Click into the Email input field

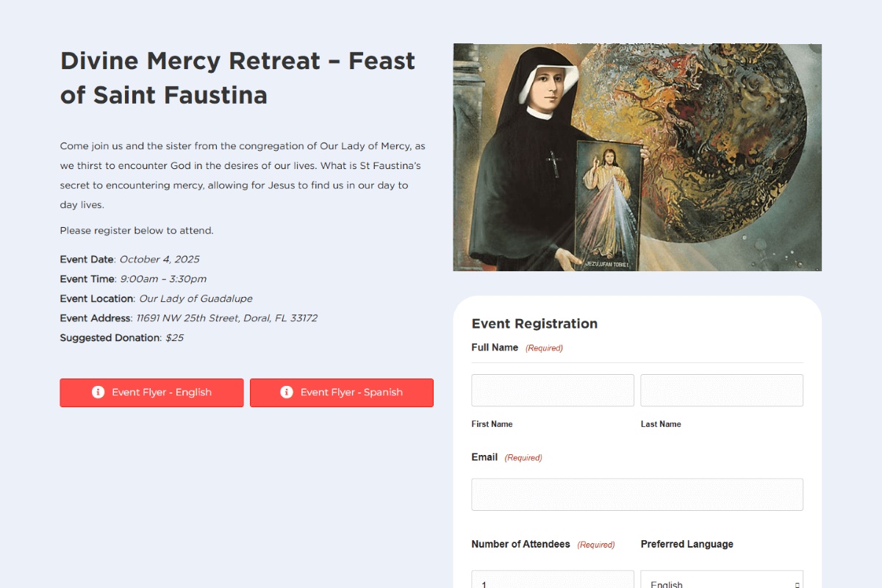click(x=637, y=495)
